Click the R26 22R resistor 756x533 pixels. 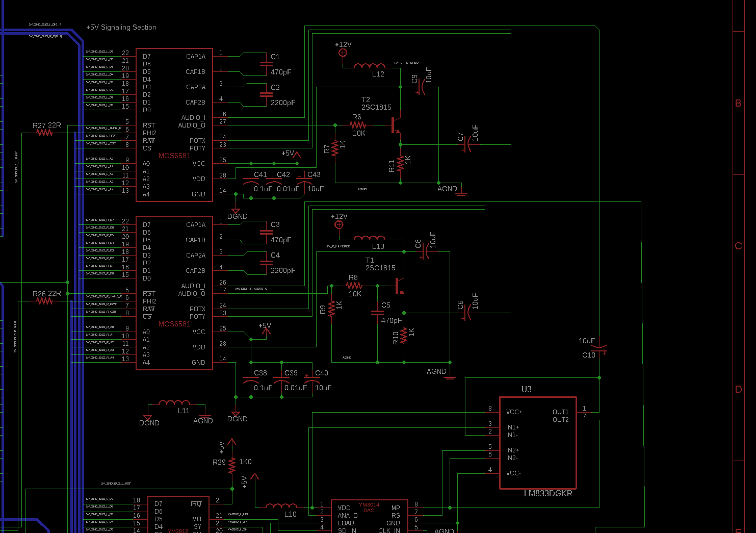tap(44, 301)
